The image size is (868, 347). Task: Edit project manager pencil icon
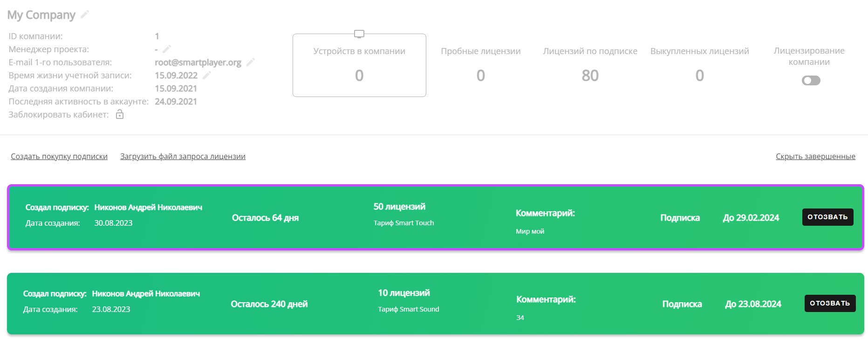tap(167, 49)
